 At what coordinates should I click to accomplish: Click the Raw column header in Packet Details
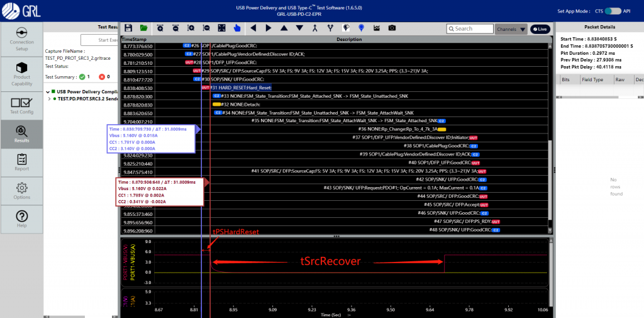tap(620, 80)
